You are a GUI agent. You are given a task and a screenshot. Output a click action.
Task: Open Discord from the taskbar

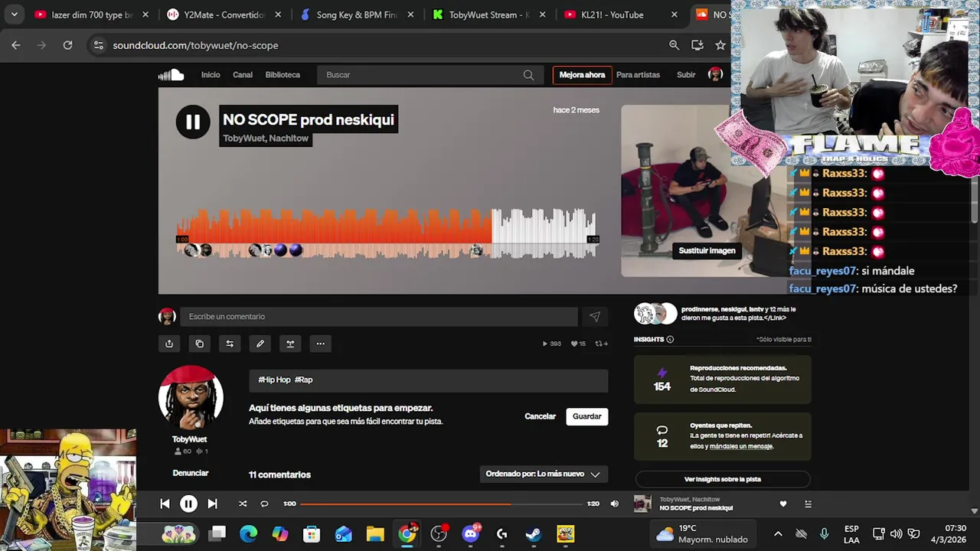[471, 533]
